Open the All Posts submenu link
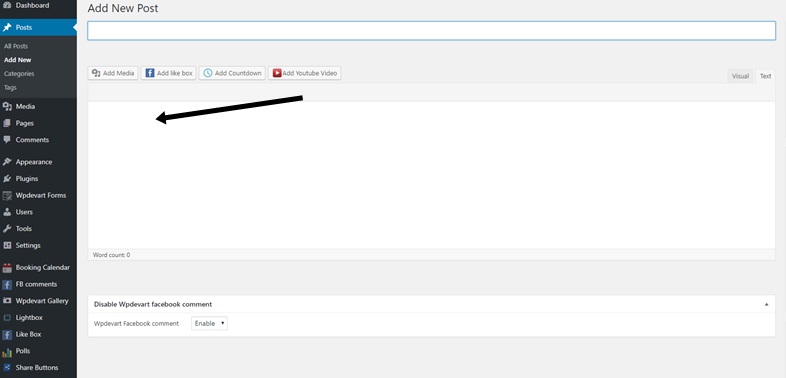Viewport: 786px width, 378px height. (16, 46)
